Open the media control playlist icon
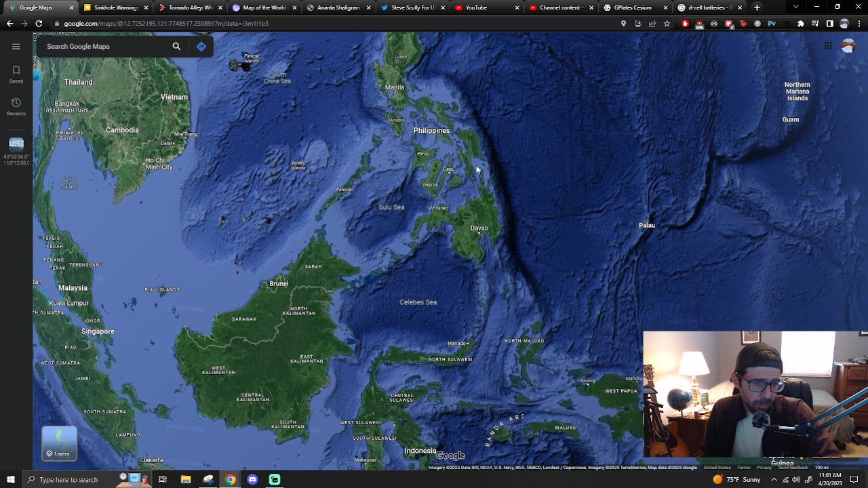The image size is (868, 488). coord(815,24)
